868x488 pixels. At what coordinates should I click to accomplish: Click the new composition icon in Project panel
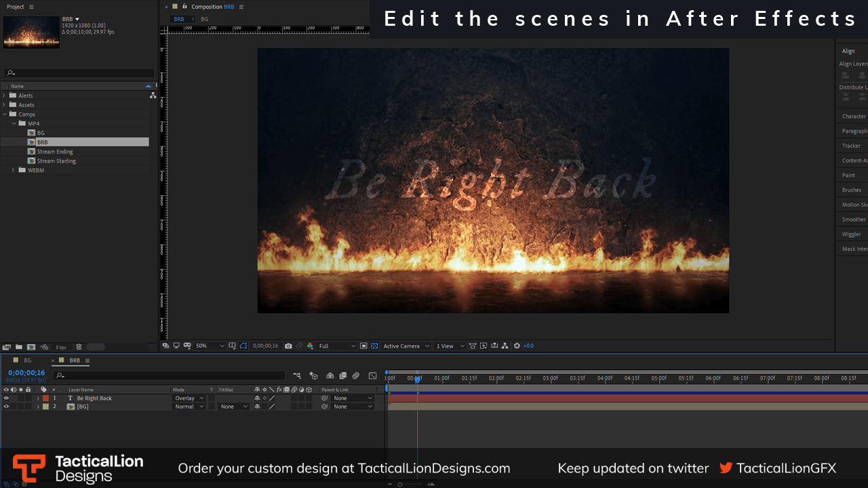(31, 347)
